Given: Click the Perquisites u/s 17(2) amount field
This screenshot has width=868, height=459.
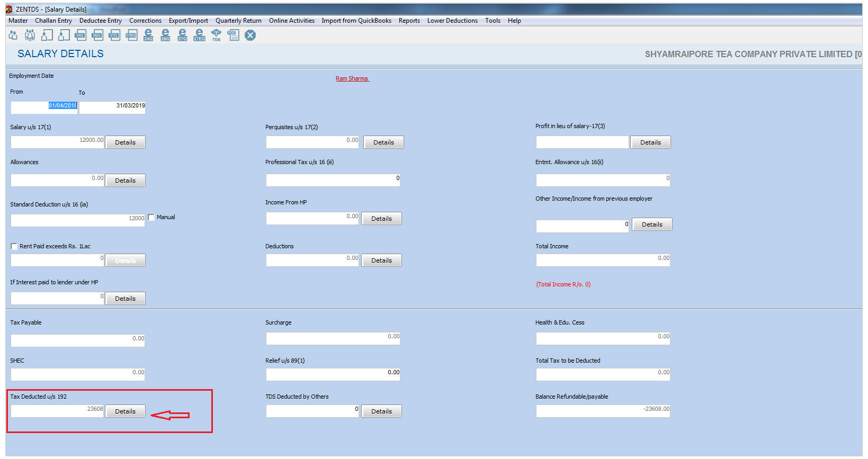Looking at the screenshot, I should point(312,142).
